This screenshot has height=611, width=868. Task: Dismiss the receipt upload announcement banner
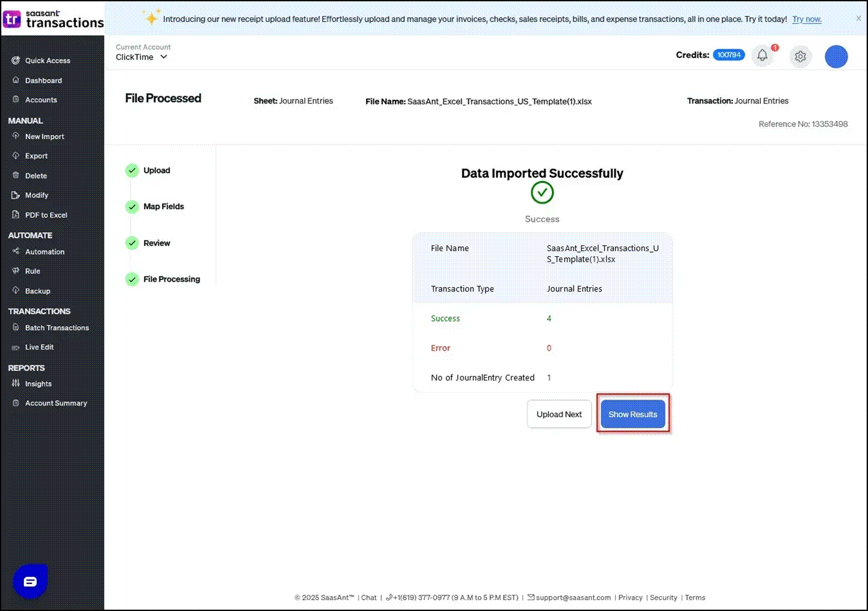[x=858, y=19]
